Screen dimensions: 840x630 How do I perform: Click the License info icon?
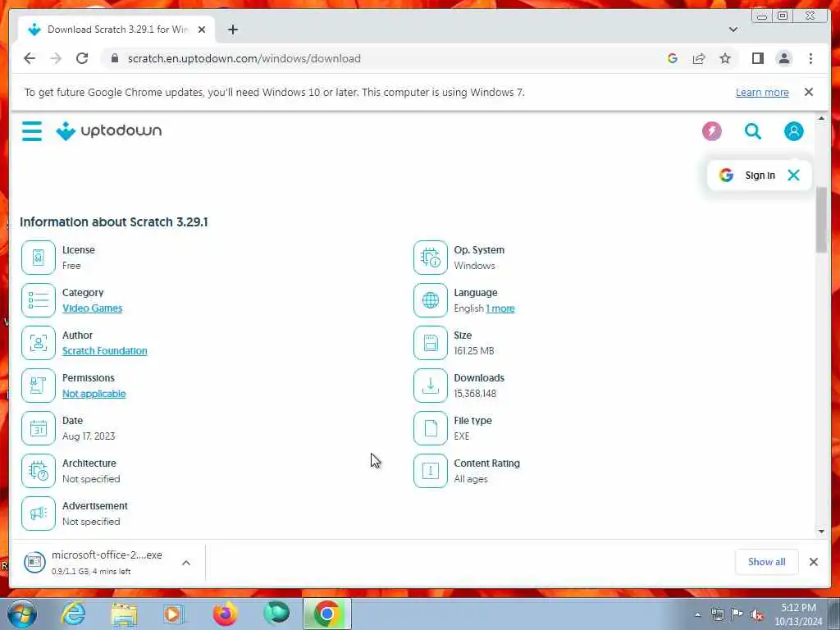[39, 258]
